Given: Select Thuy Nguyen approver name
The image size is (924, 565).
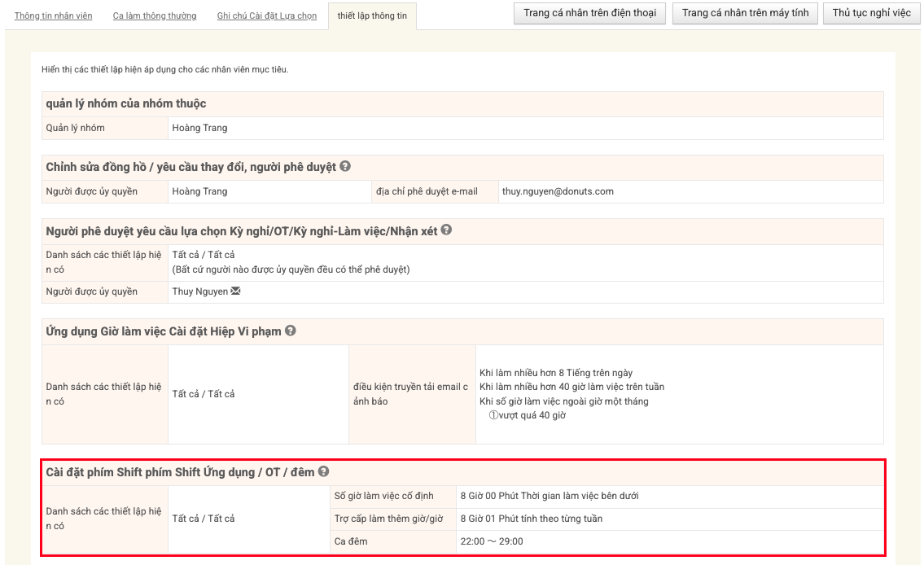Looking at the screenshot, I should tap(199, 291).
